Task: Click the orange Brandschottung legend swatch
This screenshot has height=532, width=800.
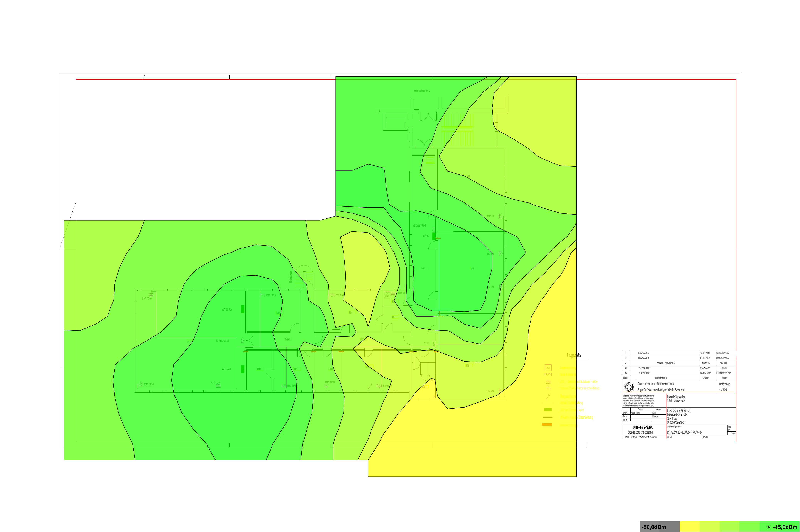Action: click(547, 425)
